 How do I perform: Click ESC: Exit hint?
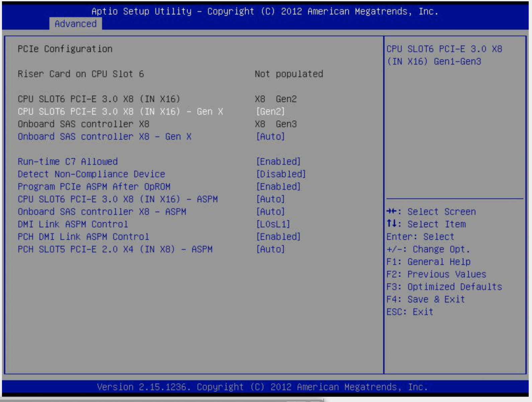(x=410, y=312)
